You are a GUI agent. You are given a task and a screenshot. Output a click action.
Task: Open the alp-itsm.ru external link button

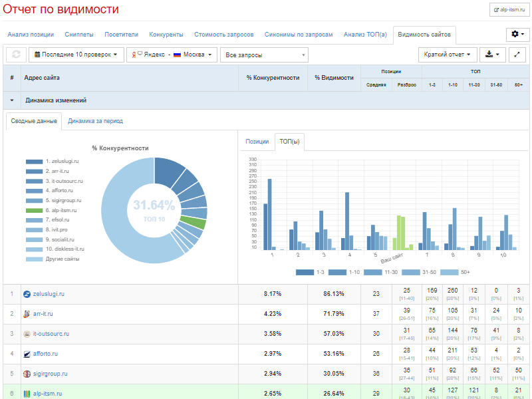coord(509,10)
